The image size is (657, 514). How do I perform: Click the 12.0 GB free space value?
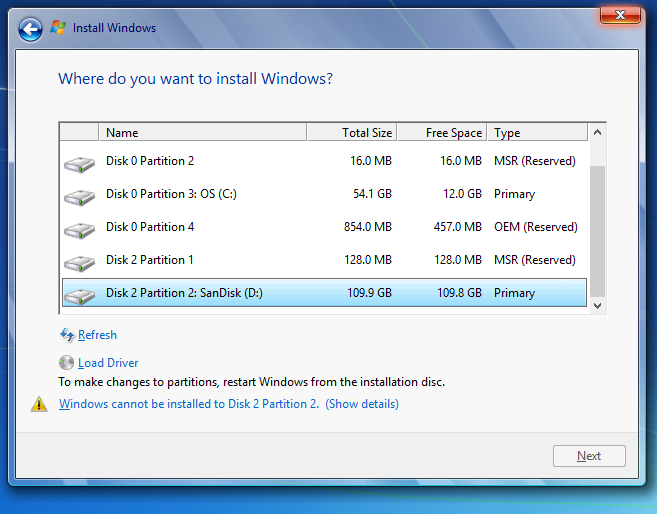coord(463,194)
